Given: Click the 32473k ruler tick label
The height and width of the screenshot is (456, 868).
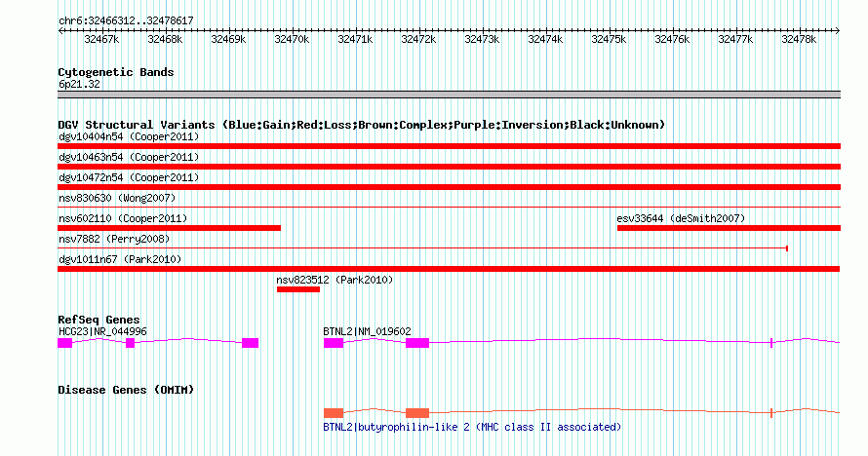Looking at the screenshot, I should coord(482,39).
